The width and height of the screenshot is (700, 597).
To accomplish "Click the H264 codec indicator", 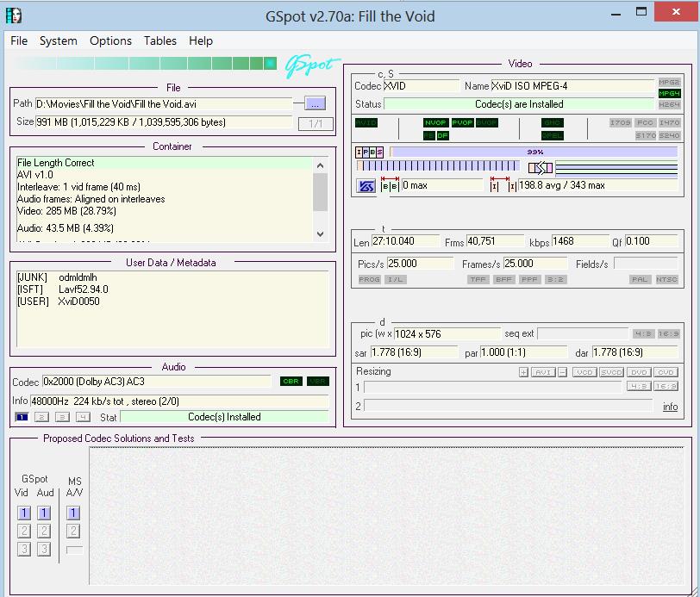I will [x=669, y=105].
